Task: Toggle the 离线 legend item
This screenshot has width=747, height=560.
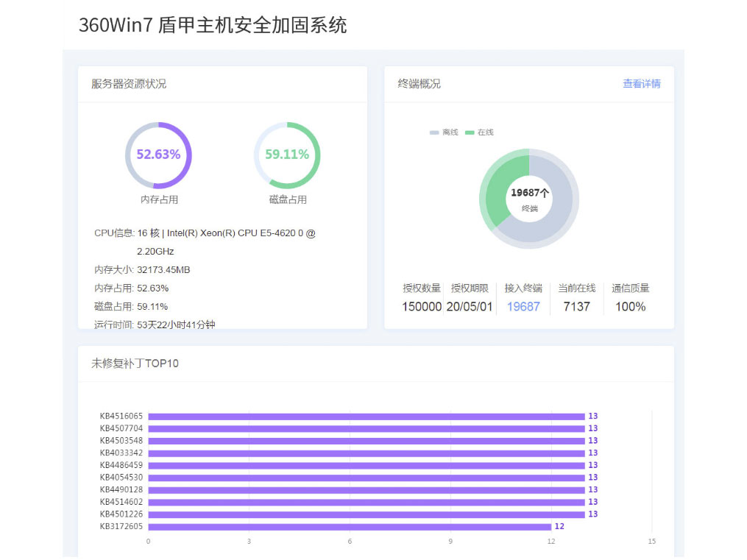Action: pos(444,132)
